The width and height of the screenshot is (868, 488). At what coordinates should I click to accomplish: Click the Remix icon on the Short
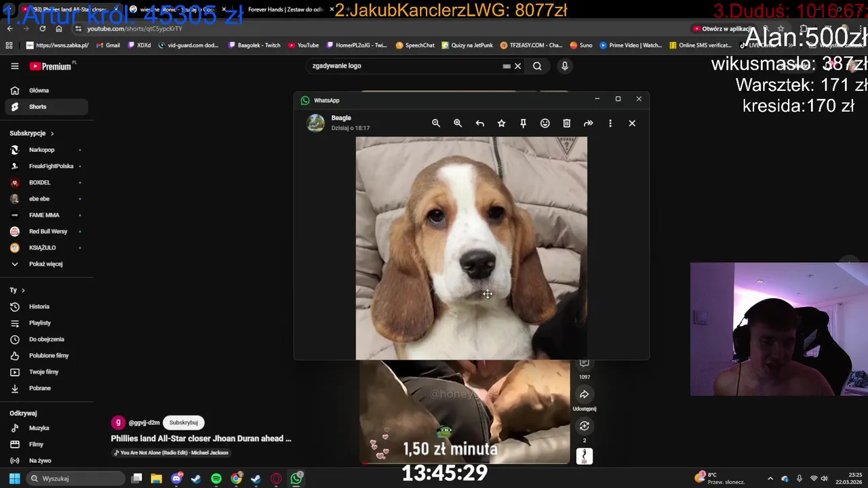pos(584,426)
